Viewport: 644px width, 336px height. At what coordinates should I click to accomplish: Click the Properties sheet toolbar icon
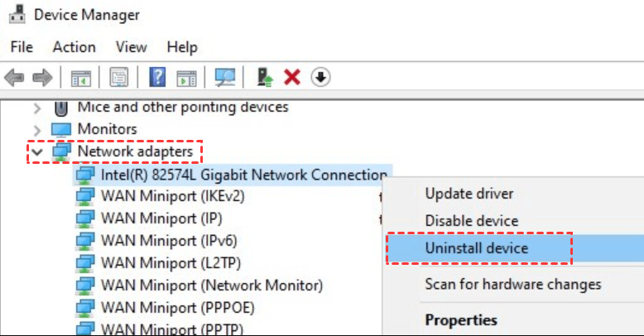(x=118, y=78)
